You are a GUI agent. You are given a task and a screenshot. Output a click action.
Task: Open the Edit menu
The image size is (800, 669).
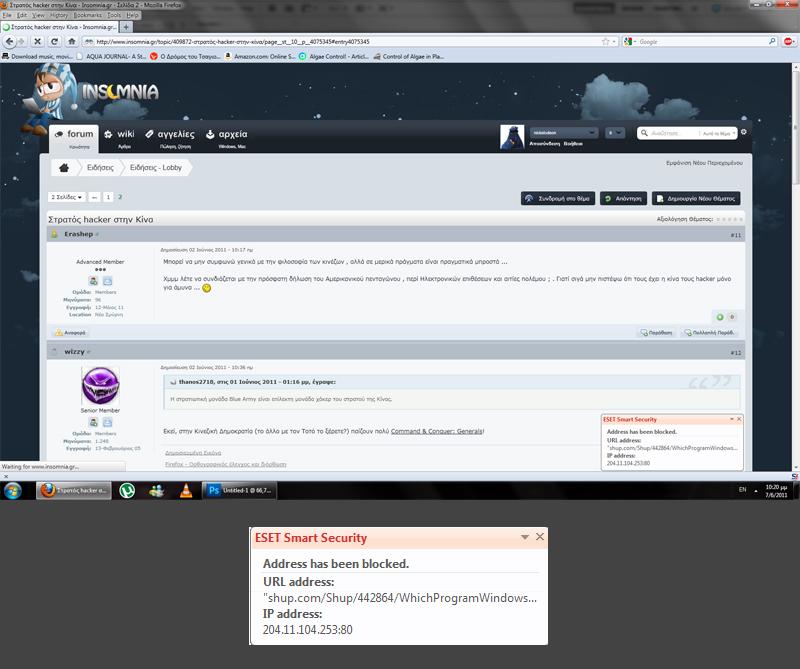pyautogui.click(x=22, y=15)
